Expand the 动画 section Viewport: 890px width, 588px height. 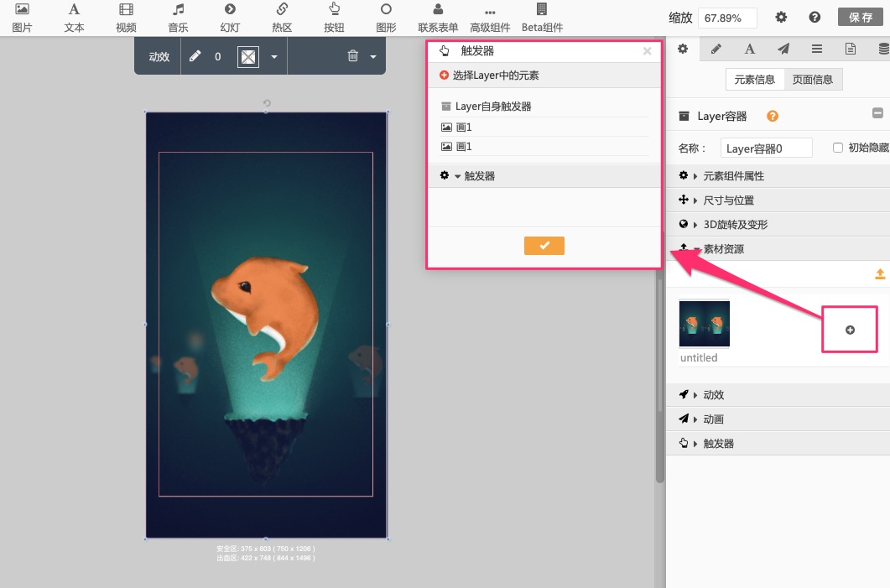point(778,419)
